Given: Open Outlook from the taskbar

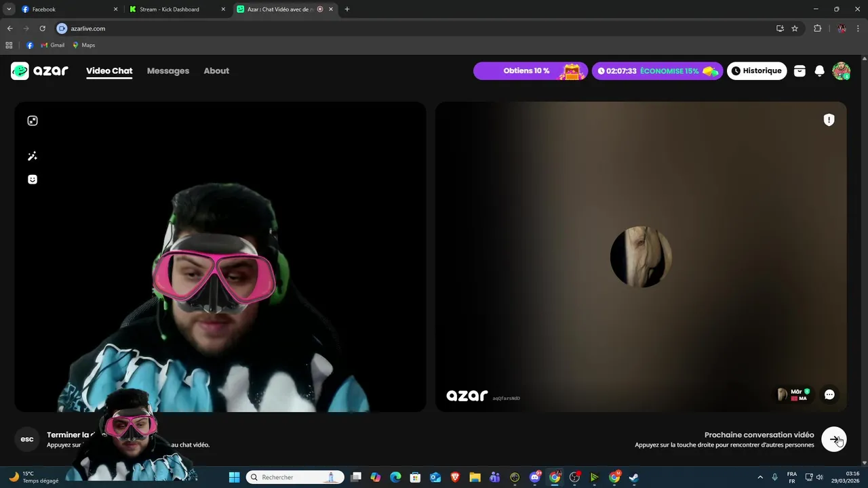Looking at the screenshot, I should coord(435,477).
